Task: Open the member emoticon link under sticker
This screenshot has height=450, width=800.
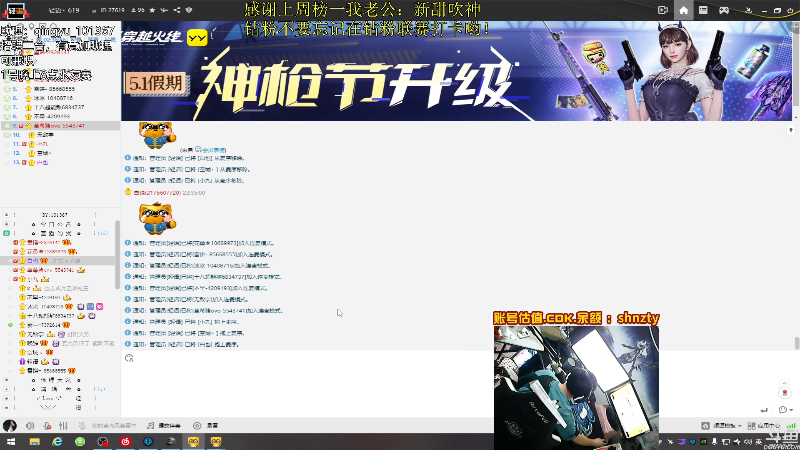Action: (x=214, y=150)
